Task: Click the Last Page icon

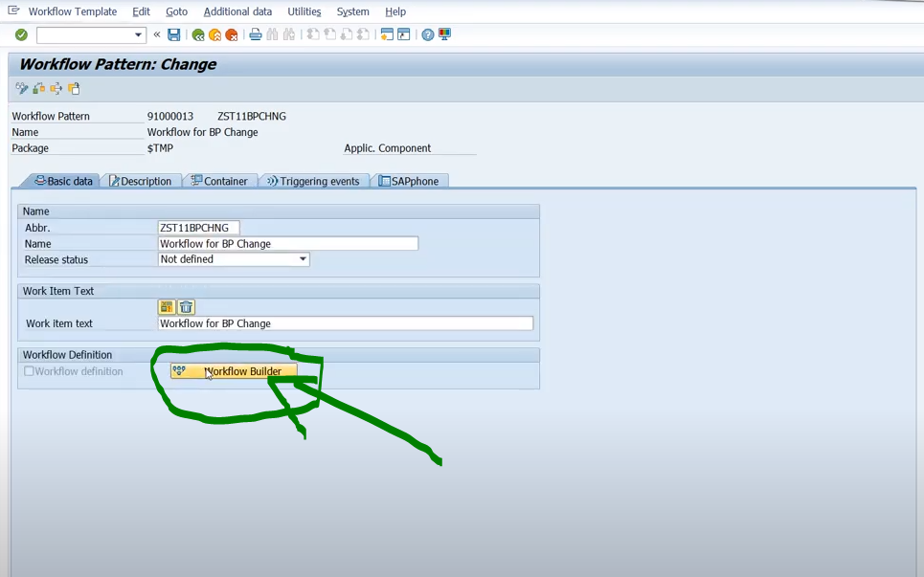Action: coord(363,34)
